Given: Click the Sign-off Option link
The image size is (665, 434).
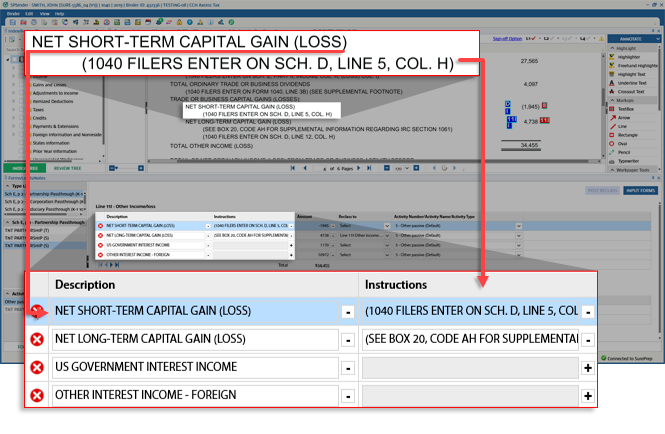Looking at the screenshot, I should point(508,39).
